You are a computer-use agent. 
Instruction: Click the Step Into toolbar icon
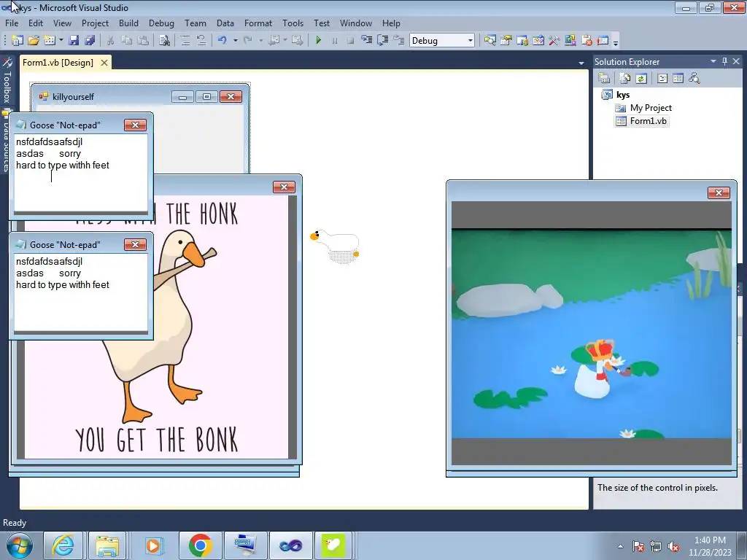366,41
